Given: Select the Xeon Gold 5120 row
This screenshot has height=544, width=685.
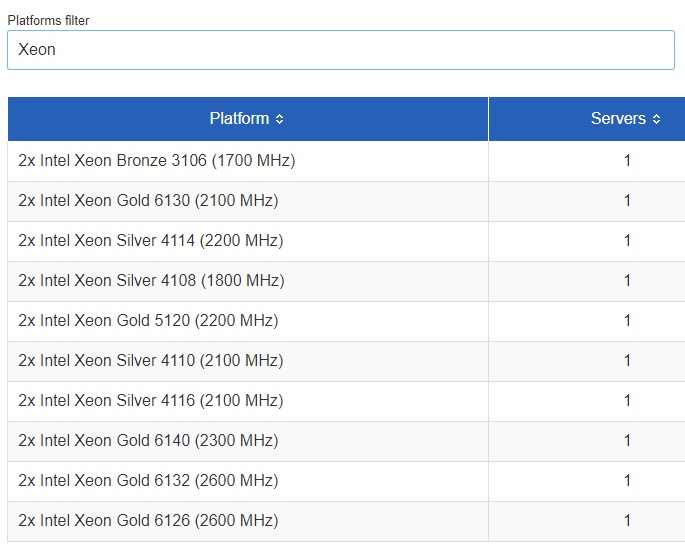Looking at the screenshot, I should pyautogui.click(x=148, y=320).
